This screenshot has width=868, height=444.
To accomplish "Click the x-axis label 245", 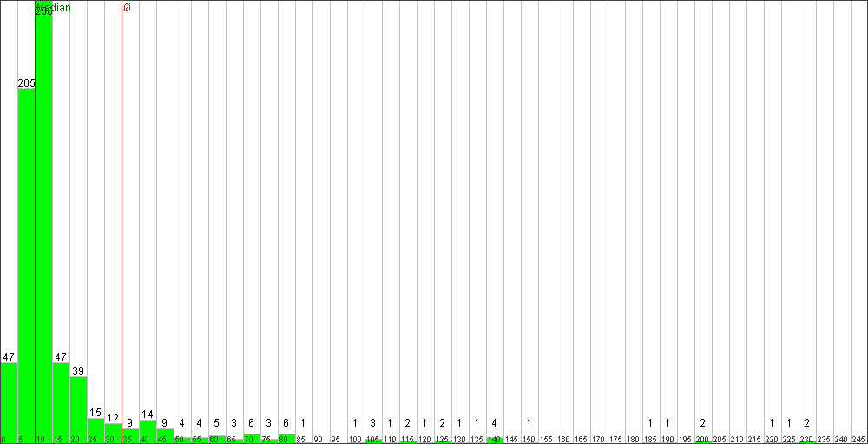I will click(x=858, y=440).
